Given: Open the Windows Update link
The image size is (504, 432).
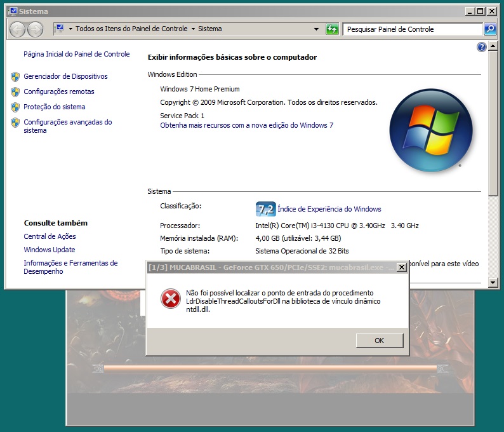Looking at the screenshot, I should coord(50,250).
